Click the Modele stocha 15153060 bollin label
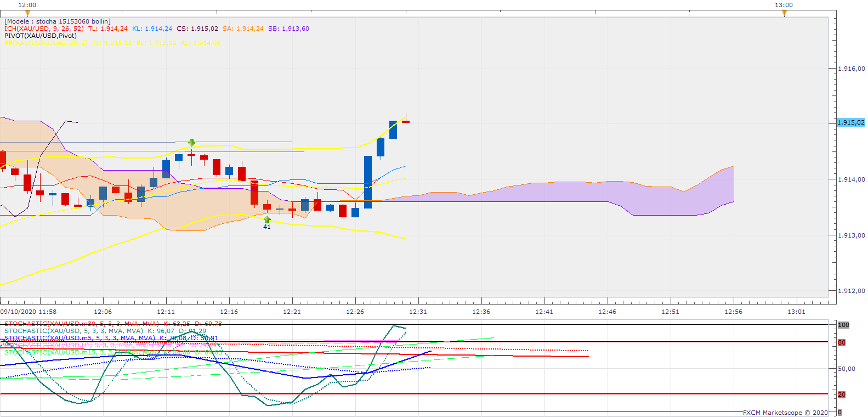The height and width of the screenshot is (417, 868). (58, 21)
